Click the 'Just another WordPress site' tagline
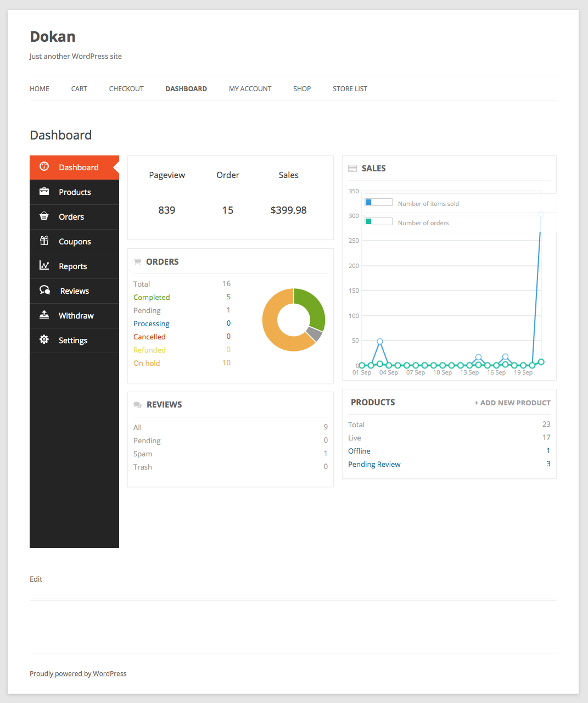Screen dimensions: 588x703 76,56
